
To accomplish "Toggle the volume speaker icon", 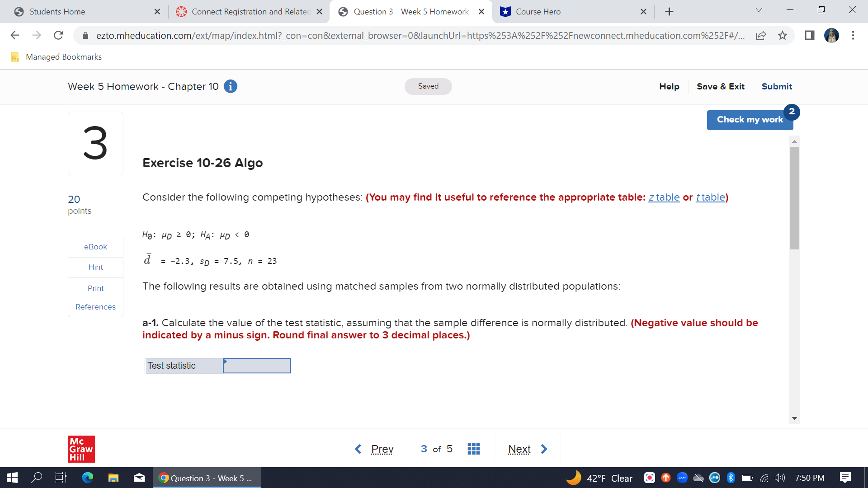I will 779,478.
